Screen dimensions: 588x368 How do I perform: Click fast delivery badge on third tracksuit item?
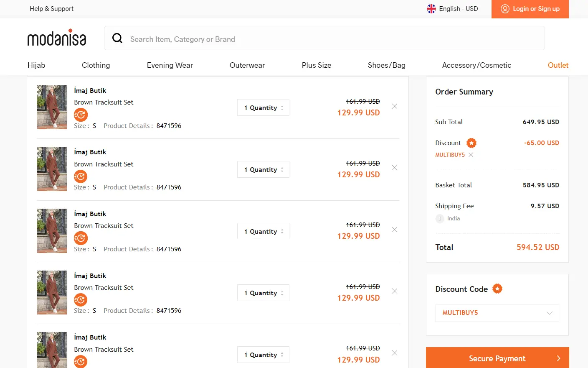pyautogui.click(x=81, y=238)
